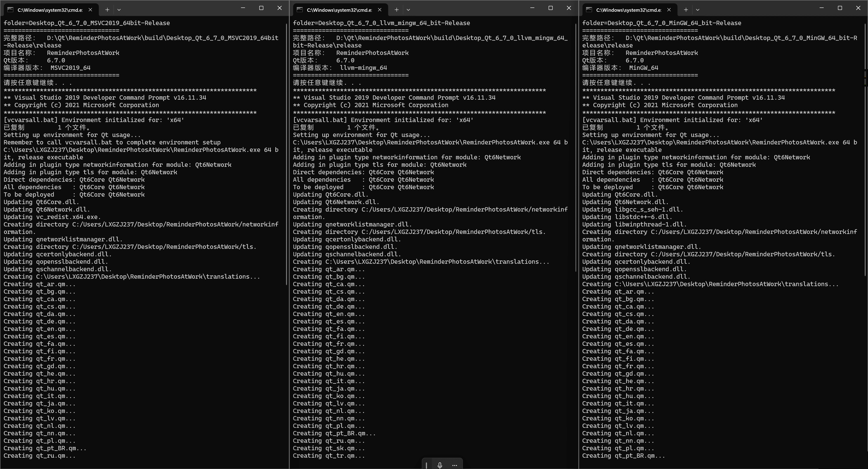Click the microphone icon in floating widget
Viewport: 868px width, 469px height.
440,465
